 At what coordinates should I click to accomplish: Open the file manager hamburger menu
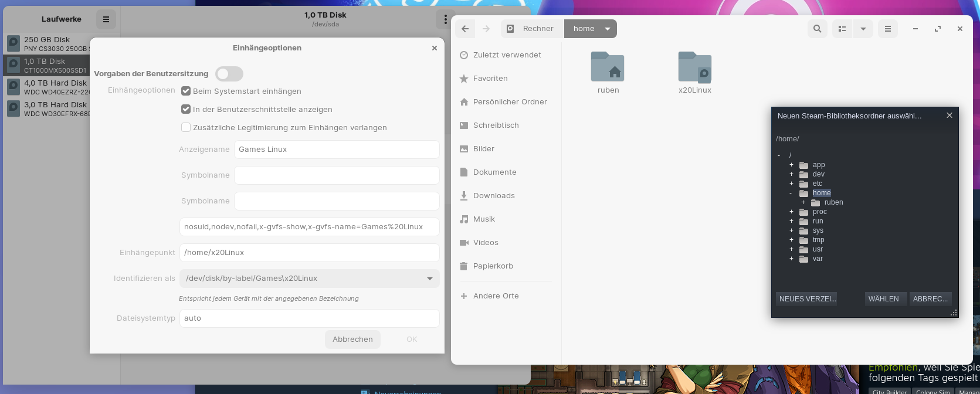point(888,29)
